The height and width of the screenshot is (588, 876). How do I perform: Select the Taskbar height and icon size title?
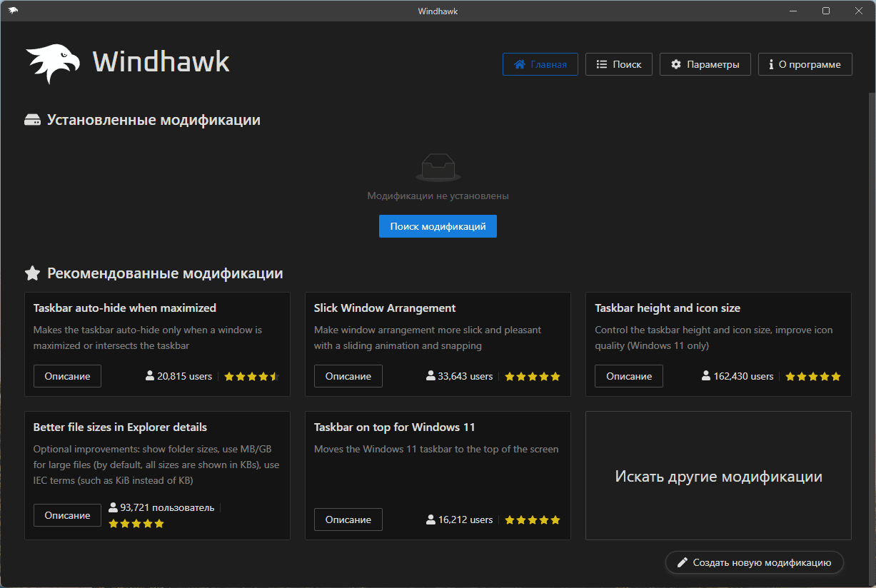click(x=668, y=308)
